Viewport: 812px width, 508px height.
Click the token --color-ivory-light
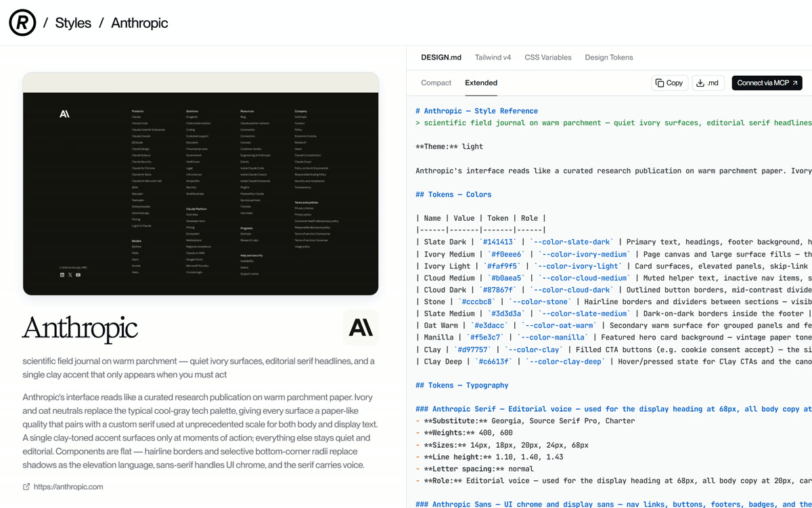(x=578, y=266)
